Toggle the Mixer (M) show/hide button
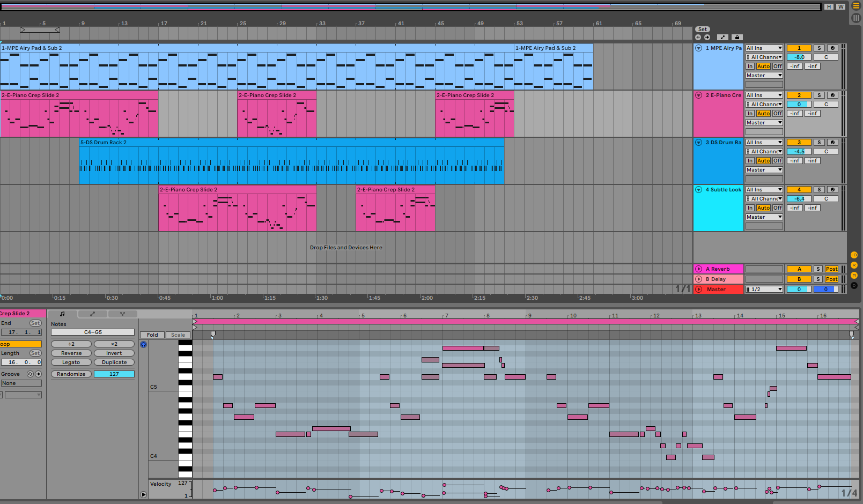863x504 pixels. pyautogui.click(x=854, y=276)
